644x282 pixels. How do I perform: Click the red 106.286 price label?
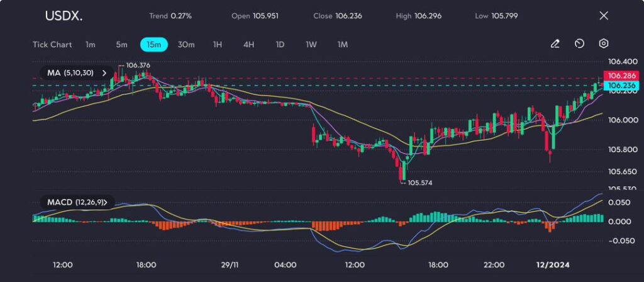[x=618, y=77]
